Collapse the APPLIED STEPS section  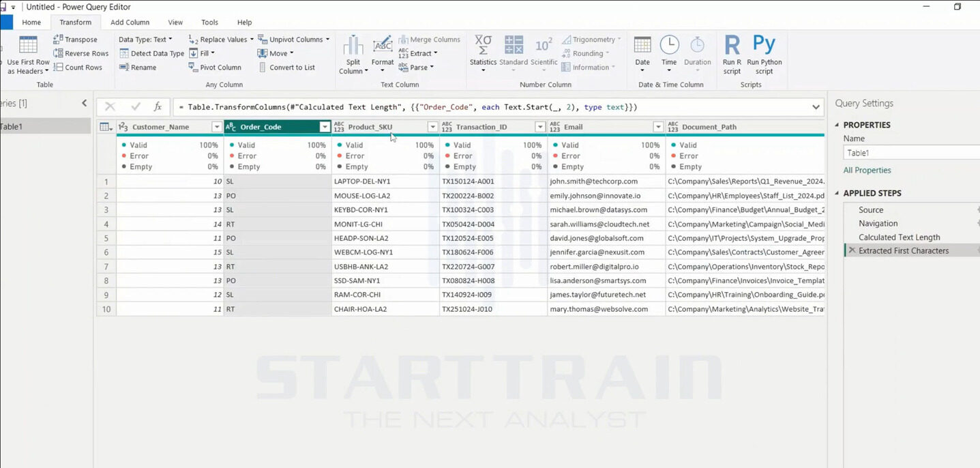837,193
